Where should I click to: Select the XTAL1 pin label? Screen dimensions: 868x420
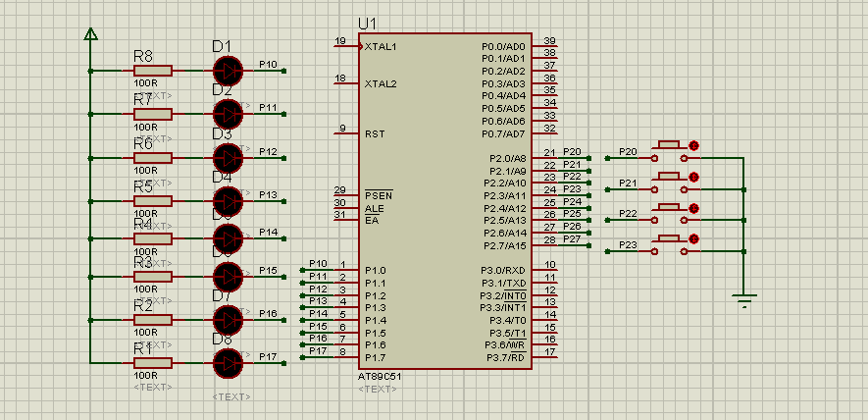point(381,46)
